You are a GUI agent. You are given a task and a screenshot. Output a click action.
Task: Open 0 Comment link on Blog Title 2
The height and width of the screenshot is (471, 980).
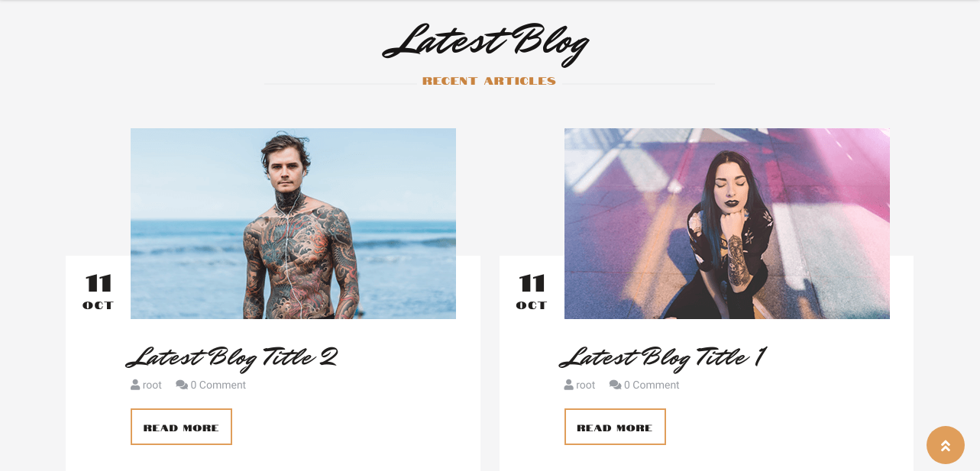tap(218, 386)
